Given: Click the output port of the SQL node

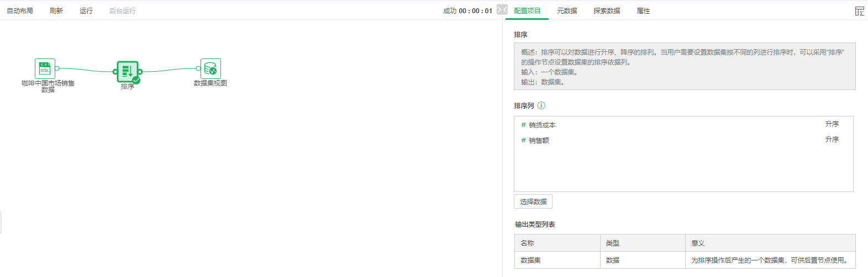Looking at the screenshot, I should (x=57, y=68).
